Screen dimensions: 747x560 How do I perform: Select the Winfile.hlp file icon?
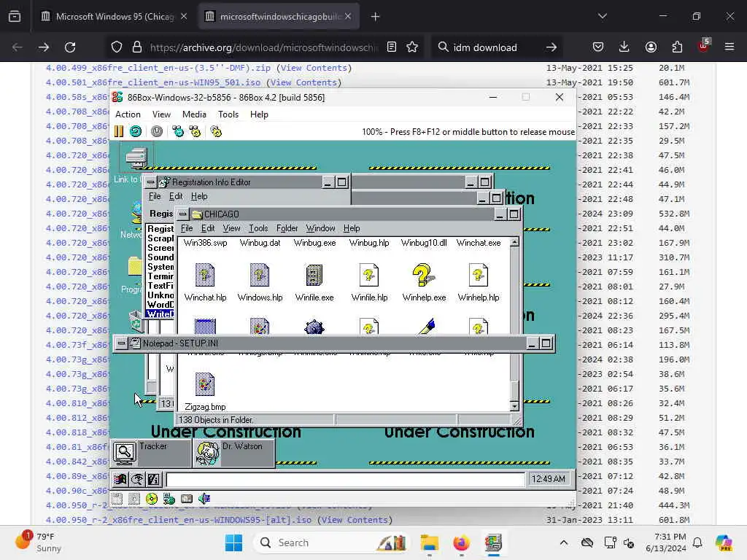click(x=369, y=275)
